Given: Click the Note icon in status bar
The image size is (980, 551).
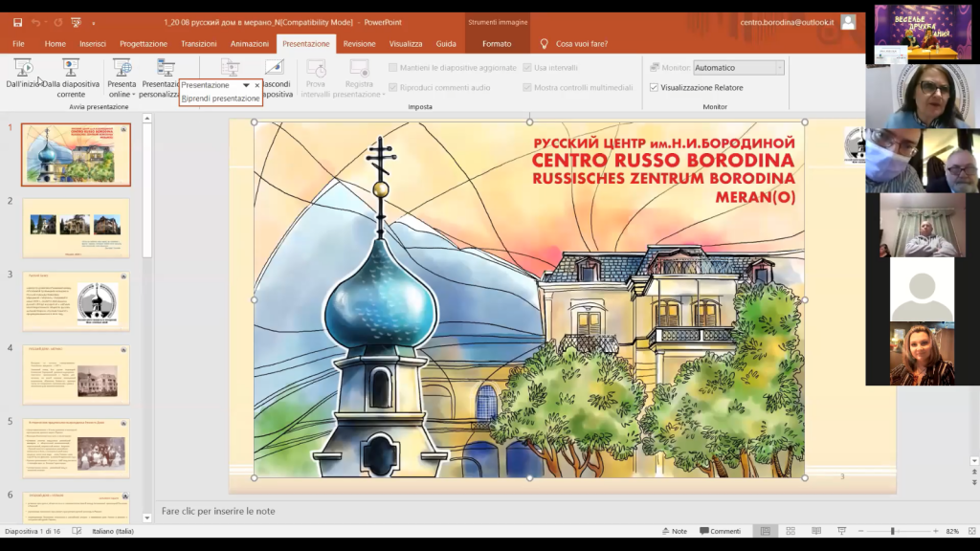Looking at the screenshot, I should click(x=674, y=531).
